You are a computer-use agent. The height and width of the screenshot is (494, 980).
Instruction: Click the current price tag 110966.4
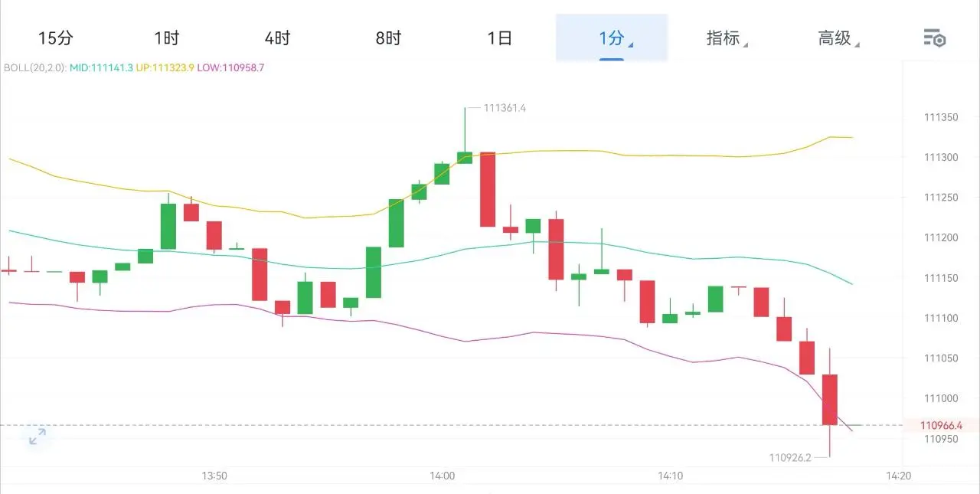click(x=941, y=425)
